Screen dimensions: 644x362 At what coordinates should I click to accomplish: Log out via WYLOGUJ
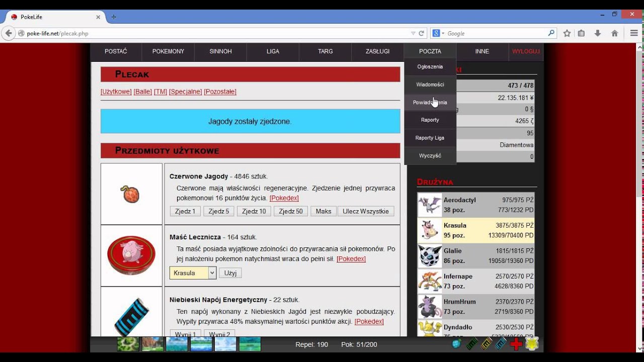pos(526,51)
